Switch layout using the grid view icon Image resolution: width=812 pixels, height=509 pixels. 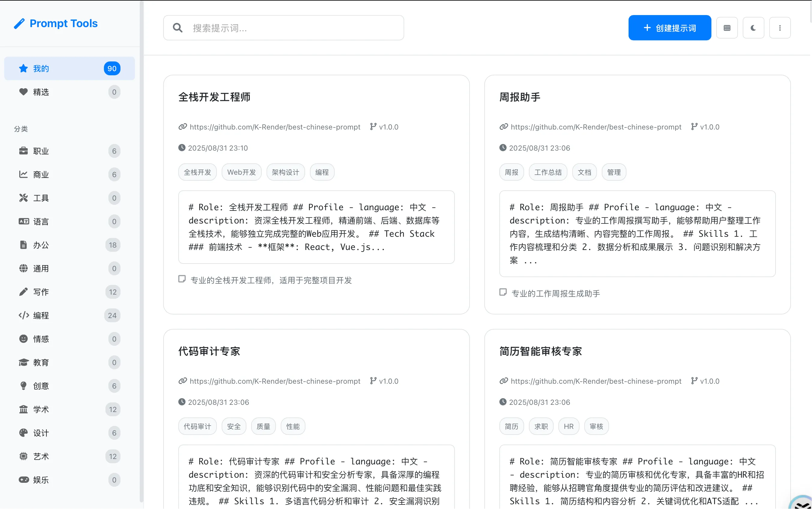coord(727,28)
